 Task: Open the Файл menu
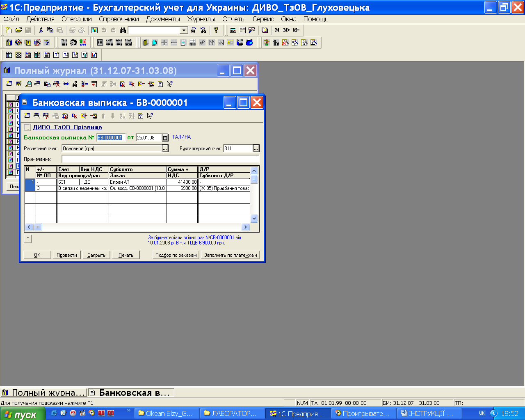pos(11,19)
